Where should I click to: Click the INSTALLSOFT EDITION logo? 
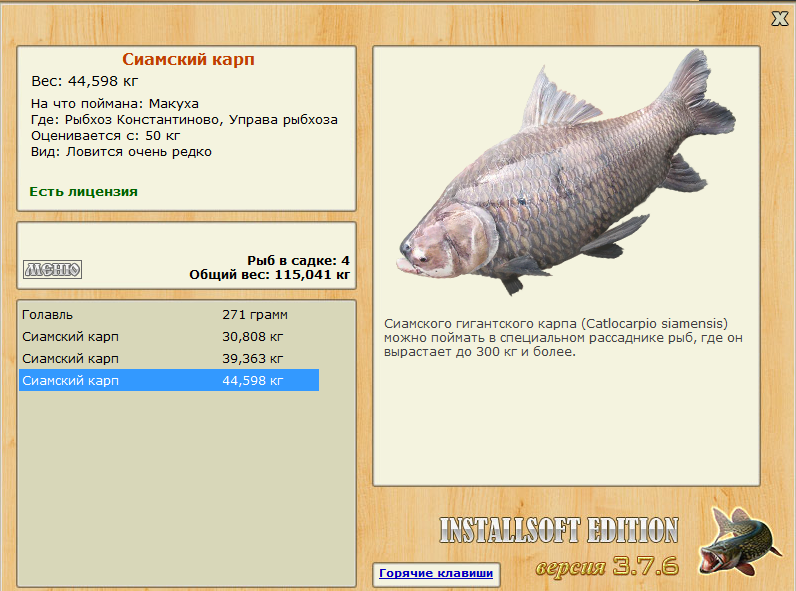coord(559,530)
